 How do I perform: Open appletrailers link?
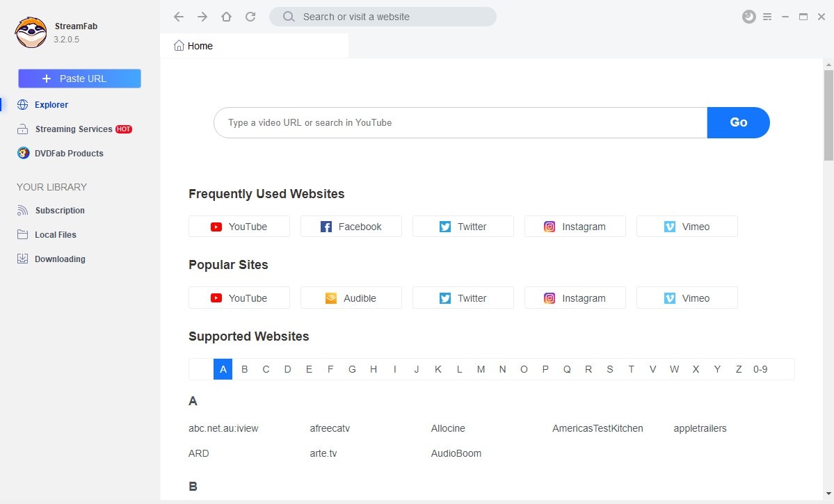coord(700,428)
